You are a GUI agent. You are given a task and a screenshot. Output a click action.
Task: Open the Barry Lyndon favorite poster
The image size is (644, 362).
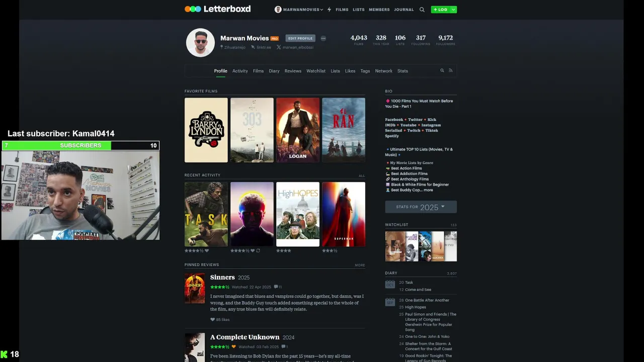[206, 130]
